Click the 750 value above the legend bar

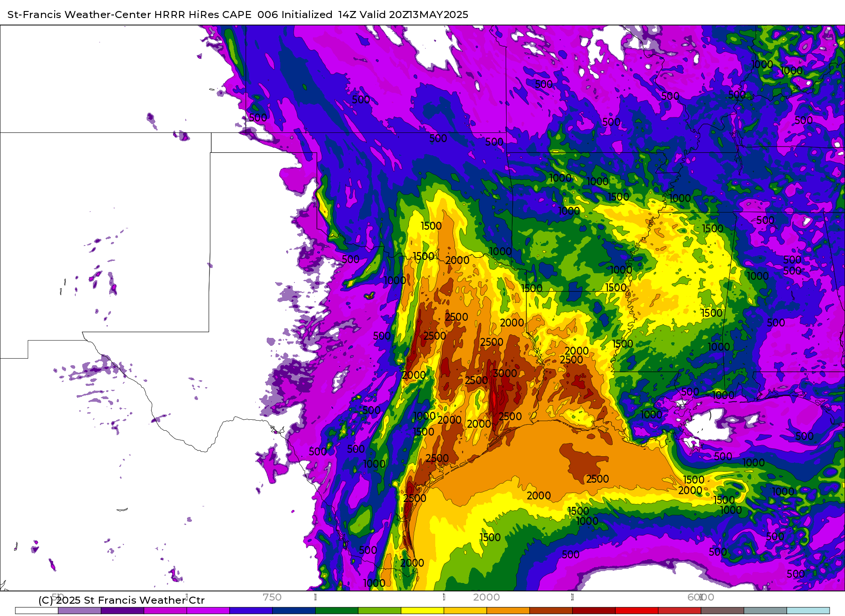(x=272, y=597)
